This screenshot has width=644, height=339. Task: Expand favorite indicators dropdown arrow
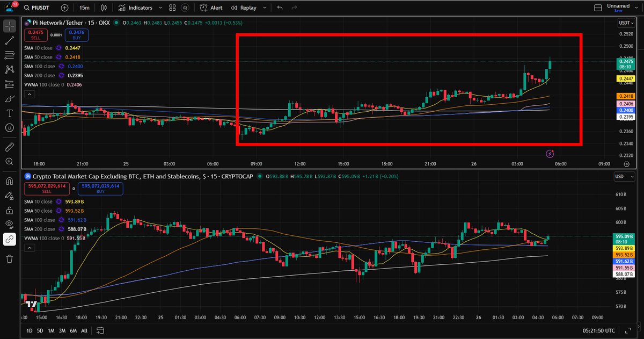(160, 8)
